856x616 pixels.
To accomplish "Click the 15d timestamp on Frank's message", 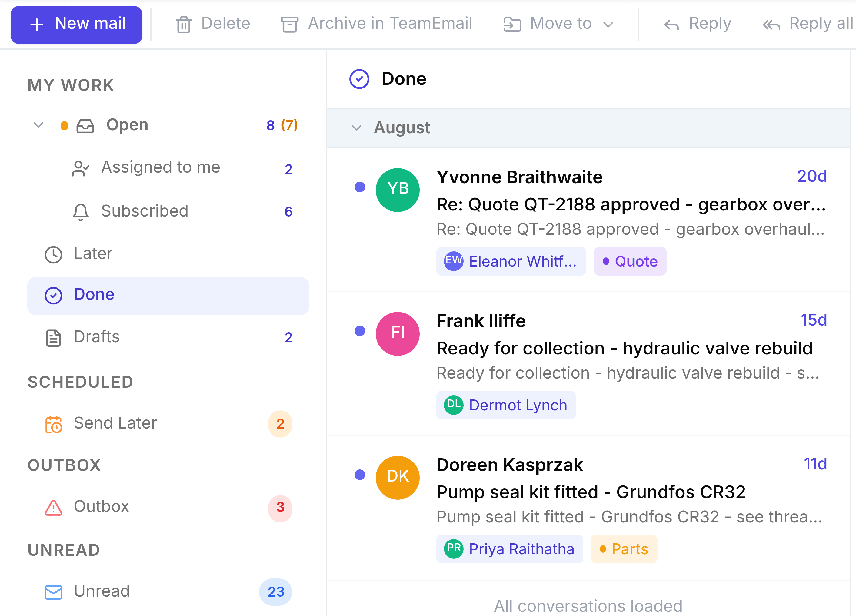I will [814, 320].
